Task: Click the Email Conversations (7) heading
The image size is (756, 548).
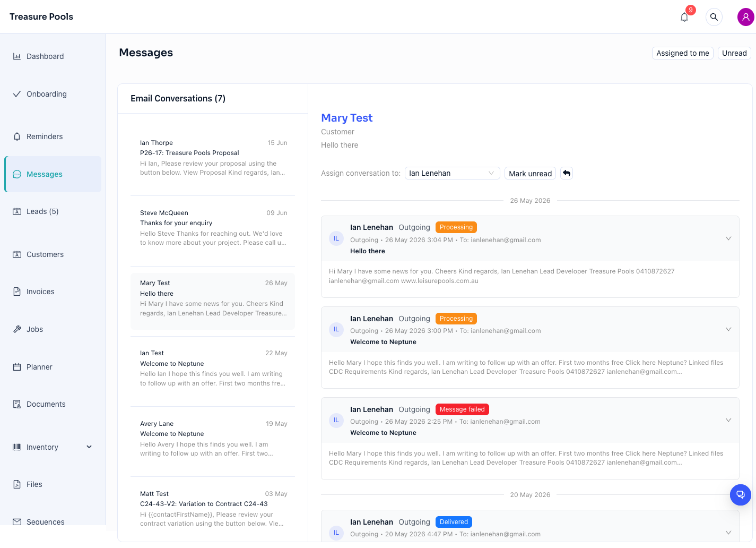Action: [178, 98]
